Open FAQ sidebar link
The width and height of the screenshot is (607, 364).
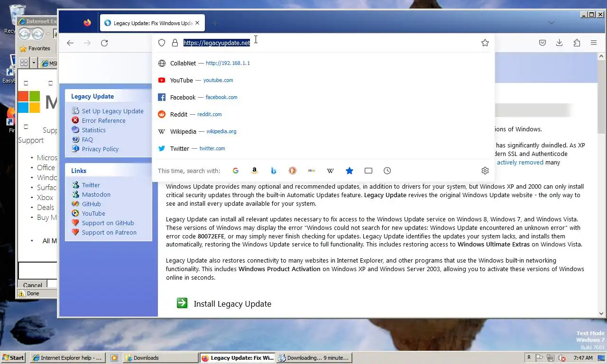(x=87, y=139)
